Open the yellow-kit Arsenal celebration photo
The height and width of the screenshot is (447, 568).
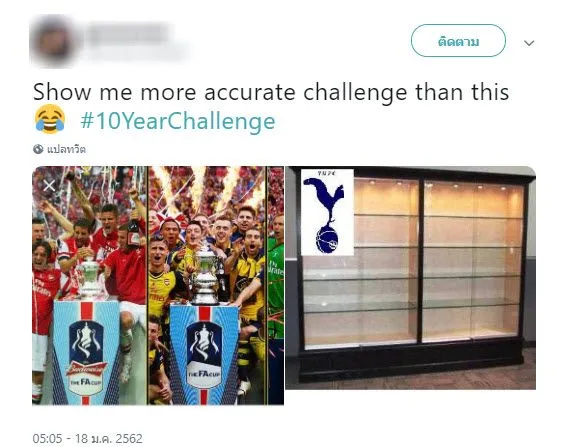pos(208,285)
